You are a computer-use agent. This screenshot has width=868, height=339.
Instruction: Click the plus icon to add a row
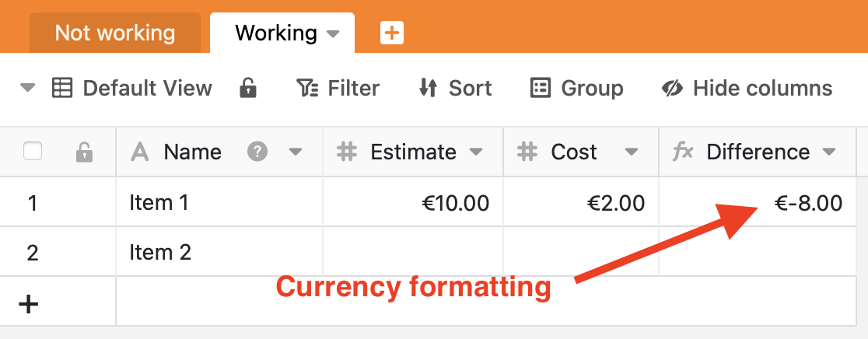coord(29,303)
